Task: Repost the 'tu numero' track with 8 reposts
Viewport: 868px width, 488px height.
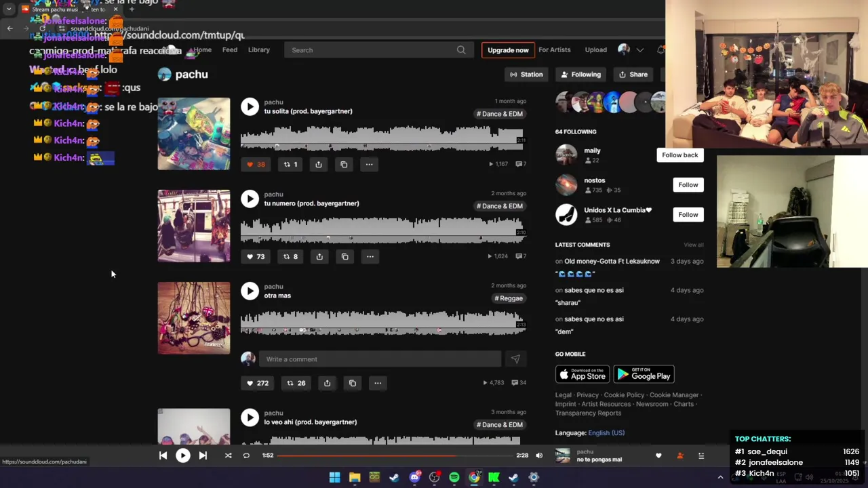Action: [290, 256]
